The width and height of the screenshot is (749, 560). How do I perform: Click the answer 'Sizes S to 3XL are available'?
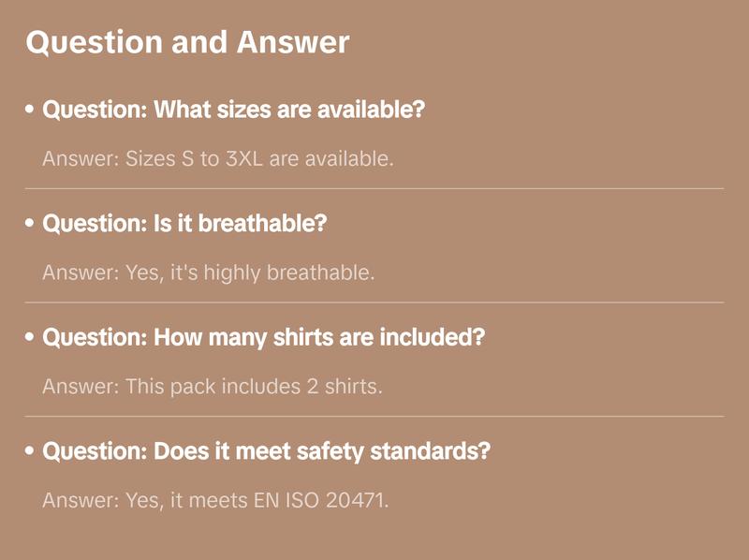(x=217, y=158)
